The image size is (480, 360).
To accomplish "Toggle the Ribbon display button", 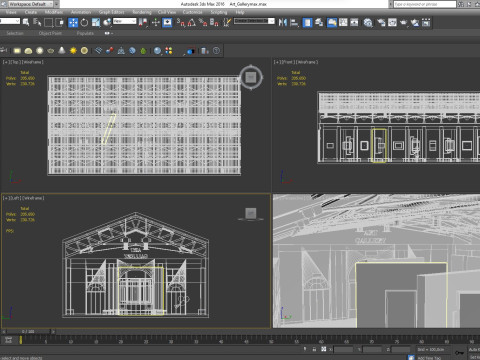I will pos(332,22).
